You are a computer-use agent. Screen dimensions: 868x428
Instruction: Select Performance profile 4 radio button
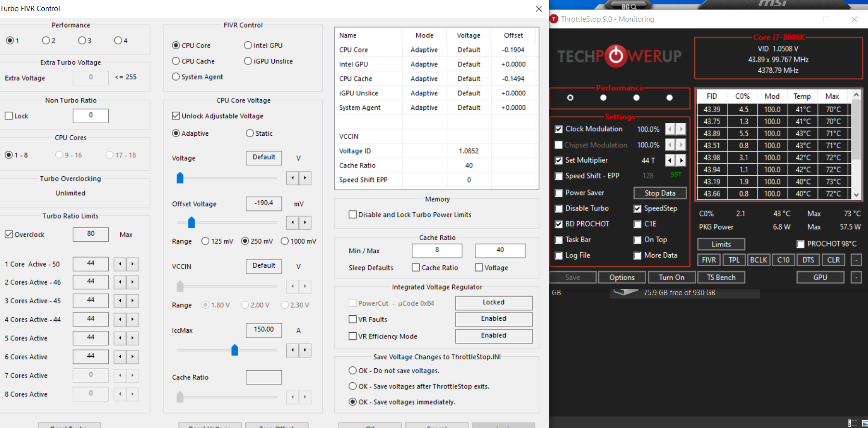(x=118, y=40)
